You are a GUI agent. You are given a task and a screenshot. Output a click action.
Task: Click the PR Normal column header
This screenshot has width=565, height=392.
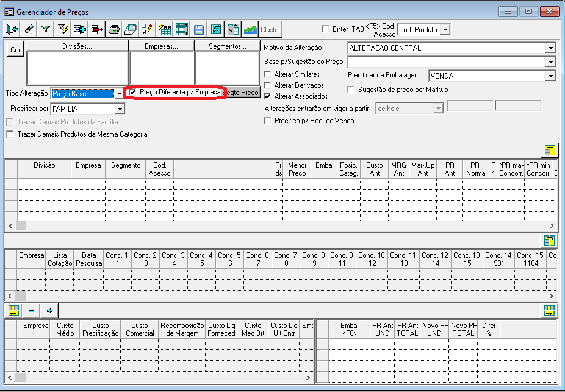tap(476, 169)
